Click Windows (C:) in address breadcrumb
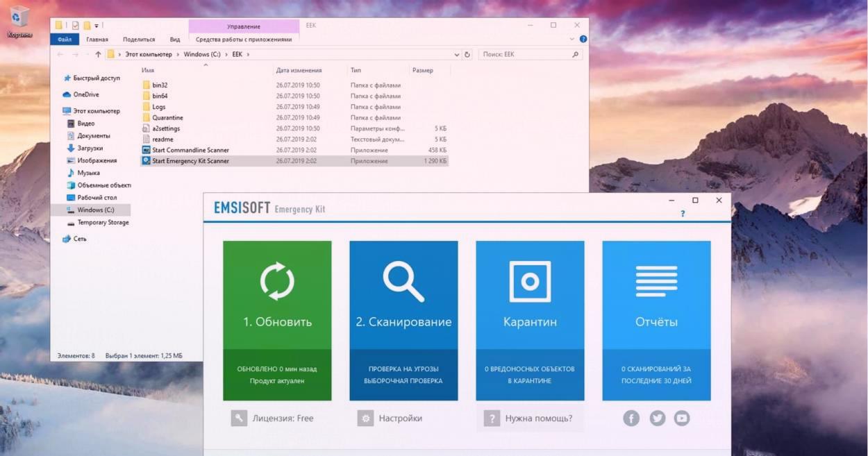 (x=202, y=54)
